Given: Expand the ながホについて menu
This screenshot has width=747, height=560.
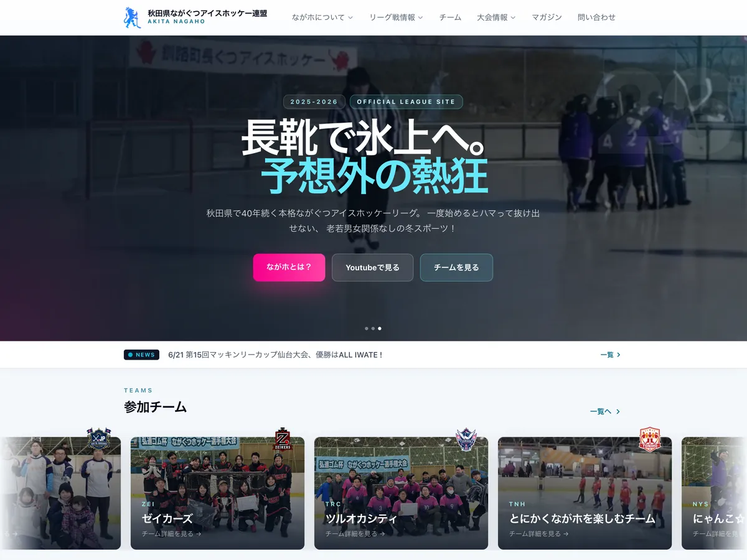Looking at the screenshot, I should pos(322,17).
